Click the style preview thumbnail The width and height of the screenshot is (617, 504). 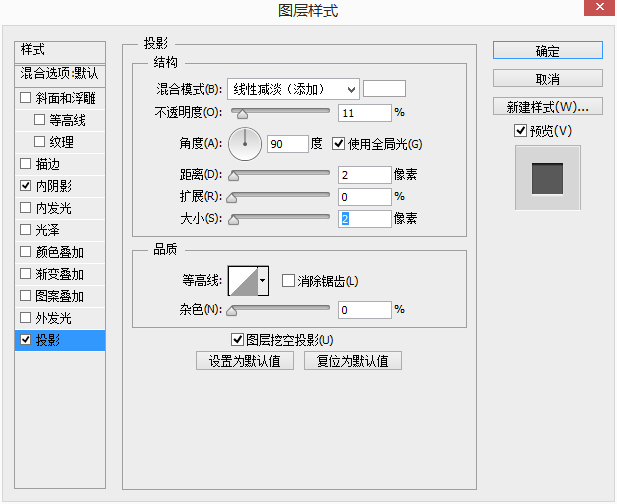pos(547,178)
